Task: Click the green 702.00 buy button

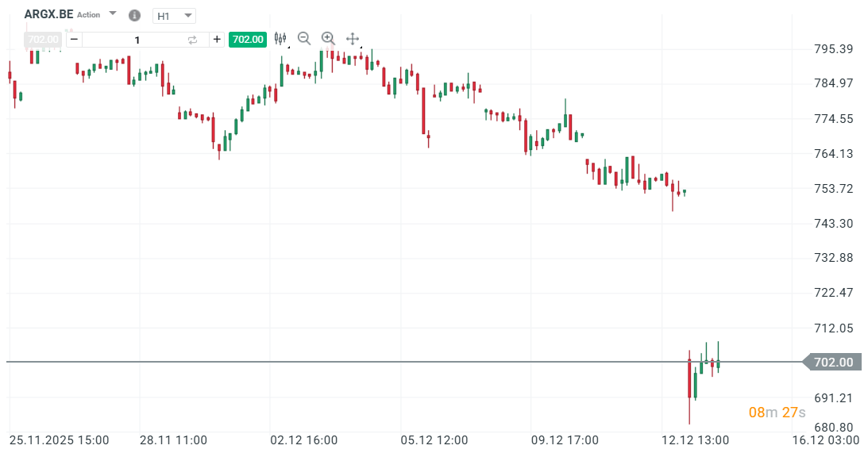Action: 247,40
